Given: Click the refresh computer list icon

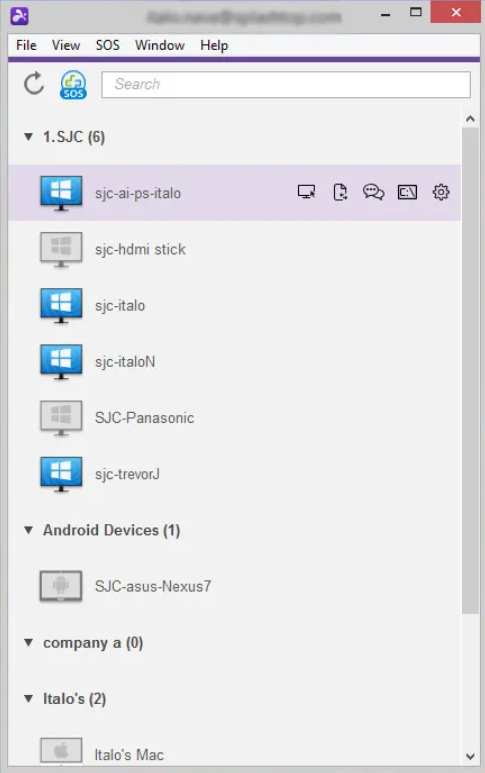Looking at the screenshot, I should point(34,83).
